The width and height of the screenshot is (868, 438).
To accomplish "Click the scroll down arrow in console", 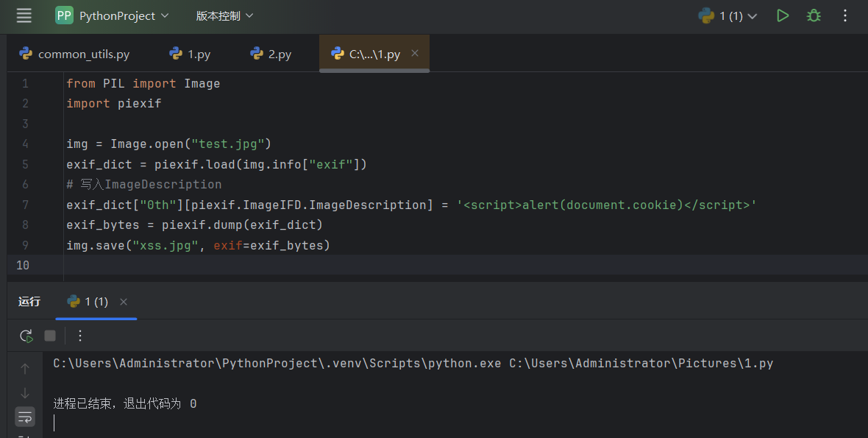I will pyautogui.click(x=25, y=393).
